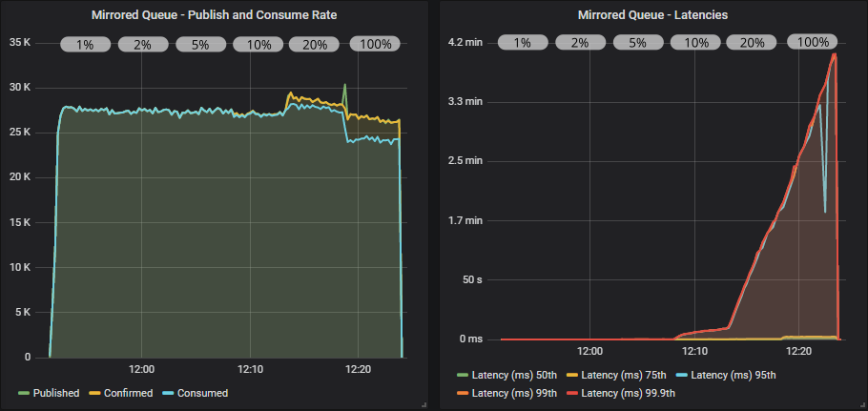The width and height of the screenshot is (868, 411).
Task: Click the green Published legend color line
Action: click(x=24, y=393)
